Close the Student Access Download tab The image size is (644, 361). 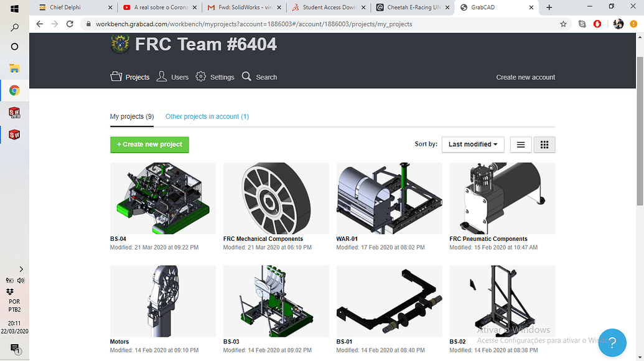363,7
